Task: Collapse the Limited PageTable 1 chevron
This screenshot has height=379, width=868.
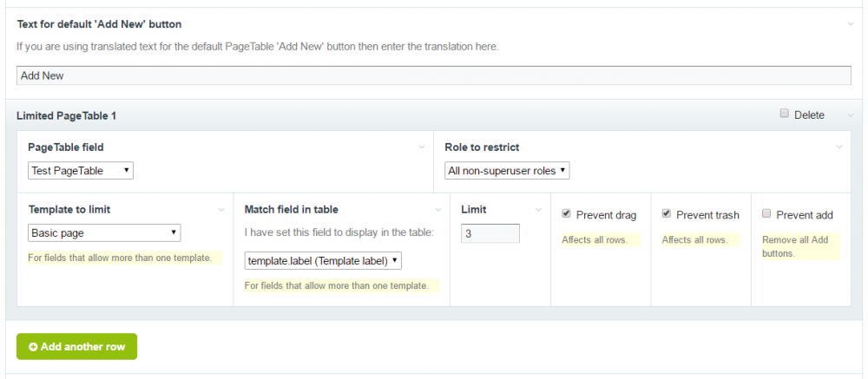Action: tap(851, 115)
